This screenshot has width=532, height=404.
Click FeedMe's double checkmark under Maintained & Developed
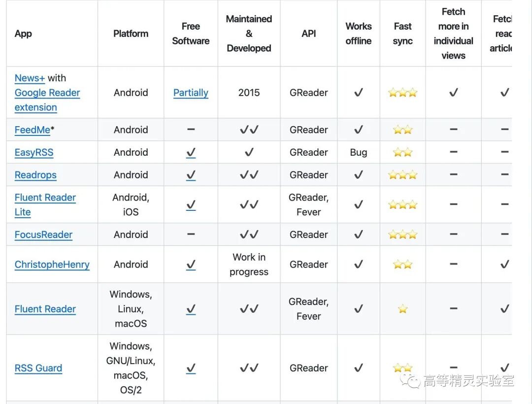click(249, 130)
